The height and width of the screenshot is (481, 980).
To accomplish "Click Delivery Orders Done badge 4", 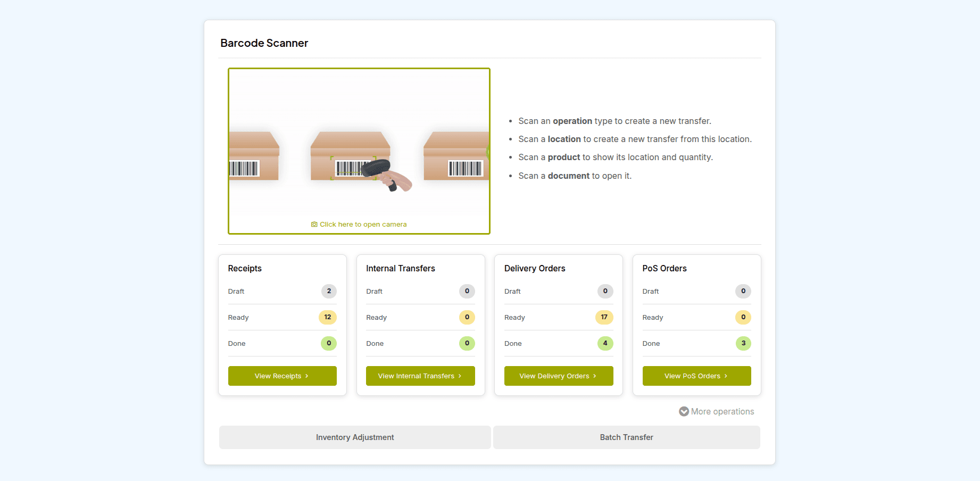I will click(605, 344).
